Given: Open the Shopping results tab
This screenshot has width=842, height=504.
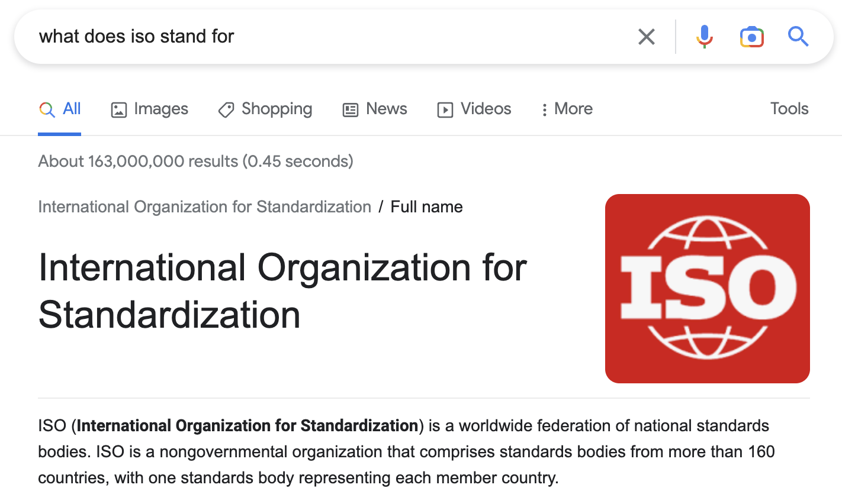Looking at the screenshot, I should click(x=265, y=109).
